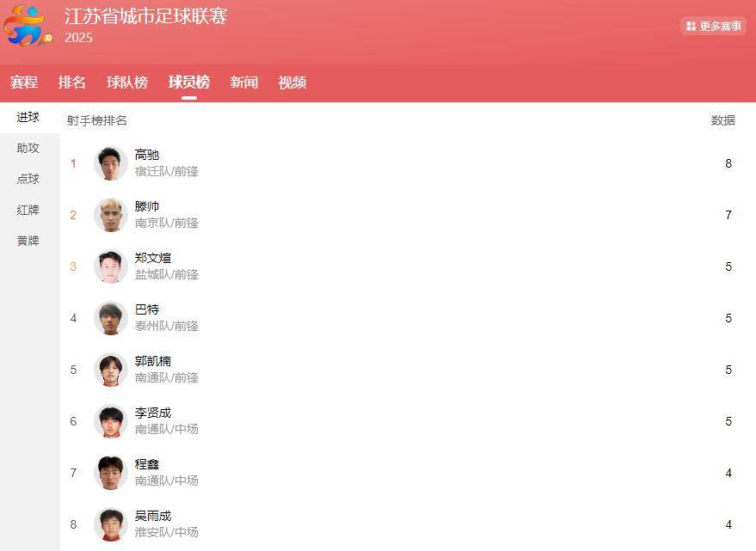This screenshot has height=551, width=756.
Task: Open the 视频 tab
Action: pyautogui.click(x=292, y=83)
